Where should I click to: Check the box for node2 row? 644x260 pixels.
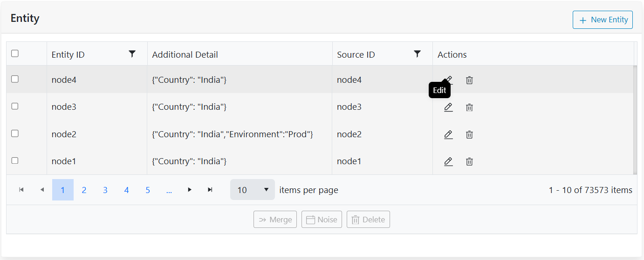[x=15, y=133]
